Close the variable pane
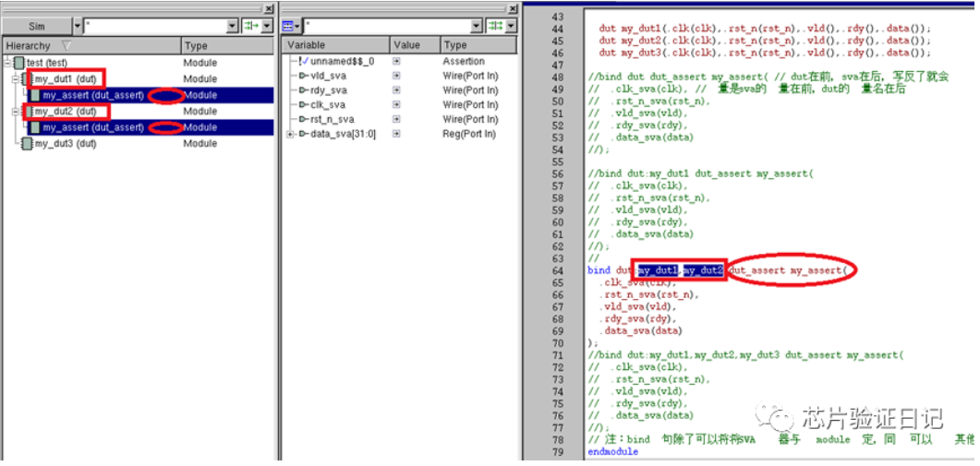Image resolution: width=980 pixels, height=466 pixels. pos(513,8)
